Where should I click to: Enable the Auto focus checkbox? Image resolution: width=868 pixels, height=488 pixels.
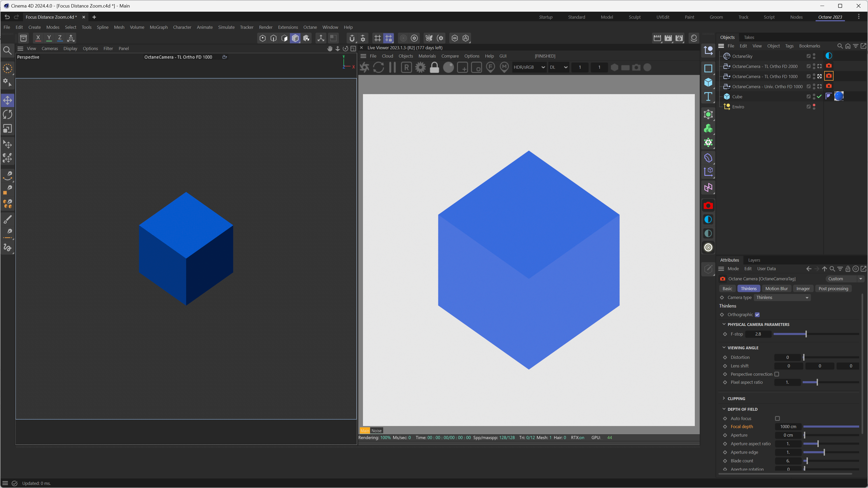(777, 418)
